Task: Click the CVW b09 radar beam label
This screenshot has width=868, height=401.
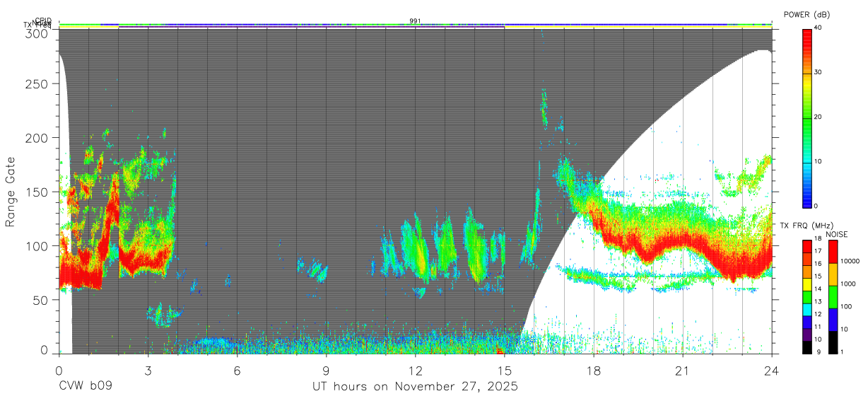Action: pos(86,387)
